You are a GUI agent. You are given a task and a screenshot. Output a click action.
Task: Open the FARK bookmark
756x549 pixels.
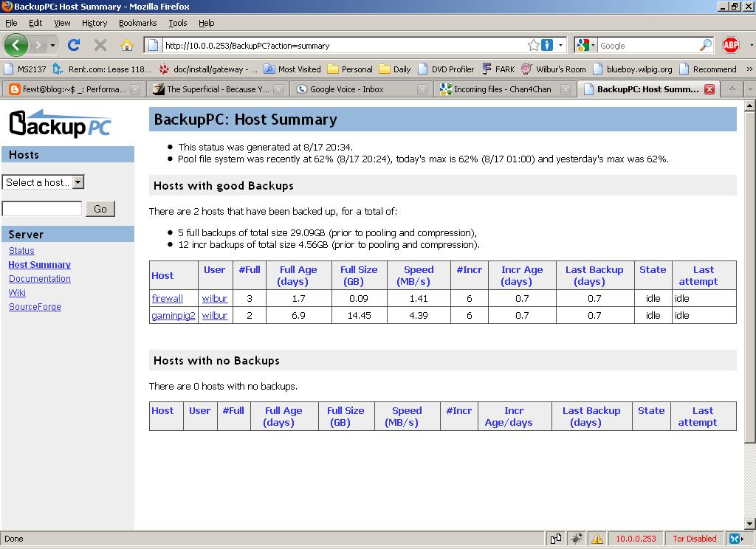coord(498,69)
